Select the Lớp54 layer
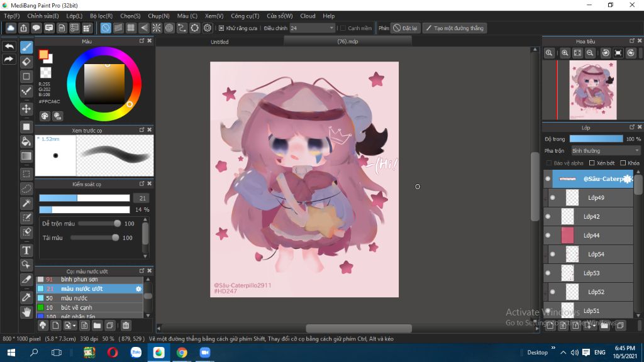This screenshot has width=644, height=362. (591, 255)
